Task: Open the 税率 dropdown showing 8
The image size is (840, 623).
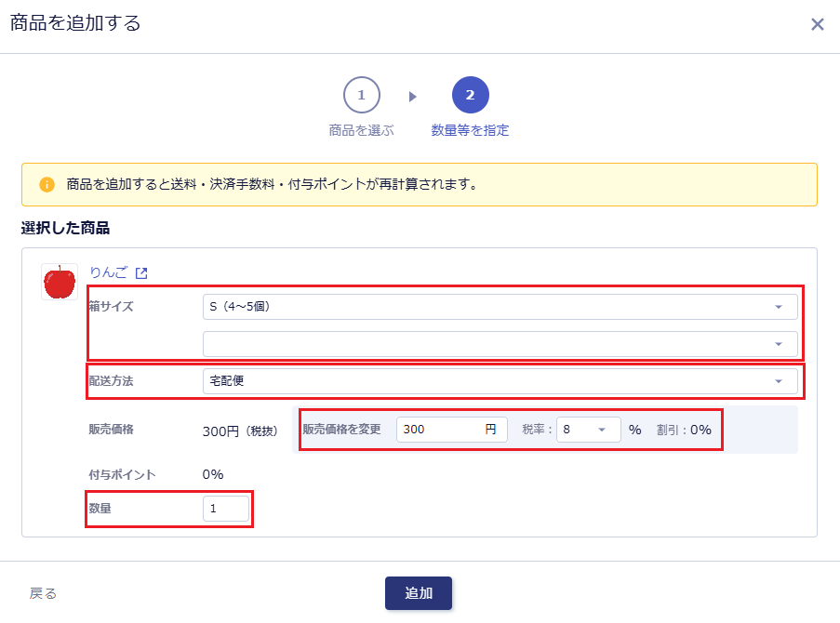Action: pos(588,430)
